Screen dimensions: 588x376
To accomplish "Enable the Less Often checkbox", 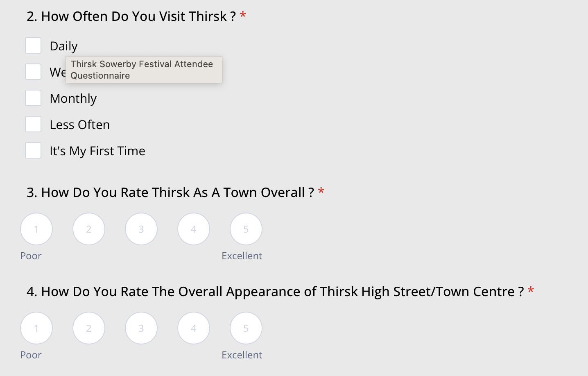I will tap(33, 125).
